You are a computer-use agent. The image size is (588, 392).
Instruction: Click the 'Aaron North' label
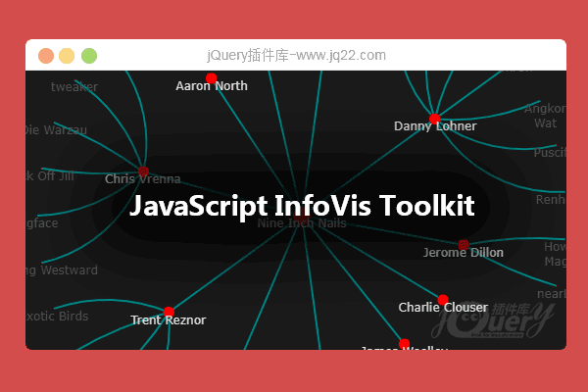(x=212, y=86)
